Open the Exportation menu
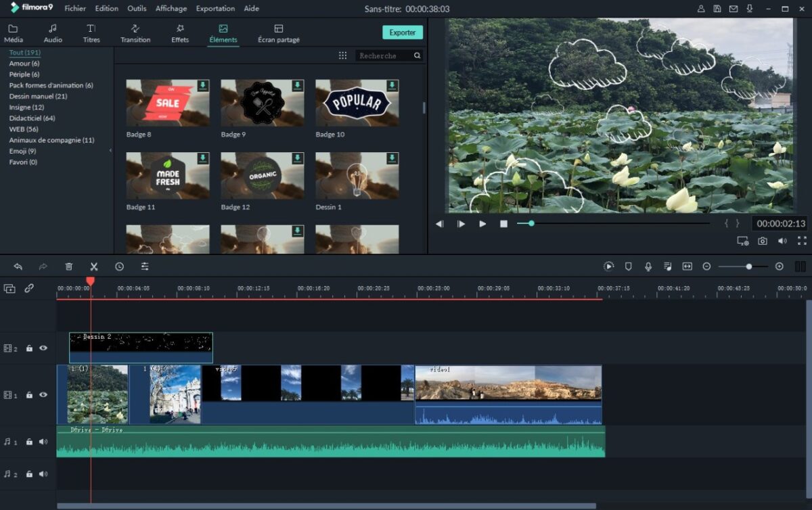Viewport: 812px width, 510px height. pos(215,9)
